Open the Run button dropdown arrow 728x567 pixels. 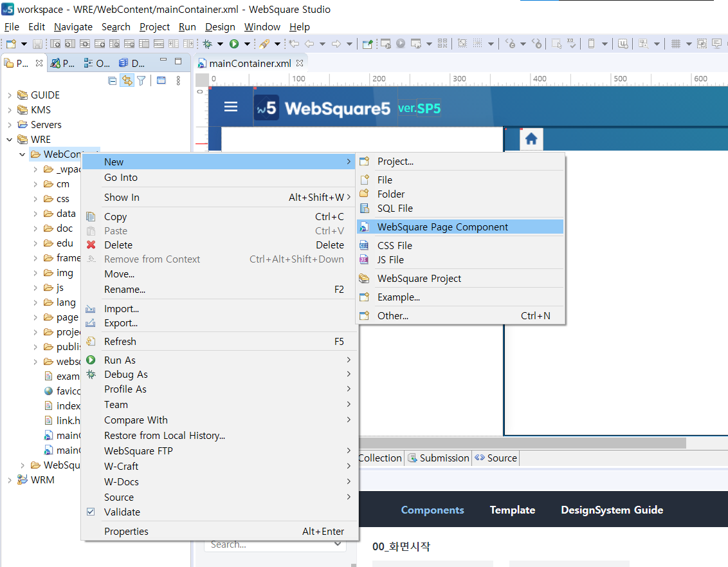point(248,44)
